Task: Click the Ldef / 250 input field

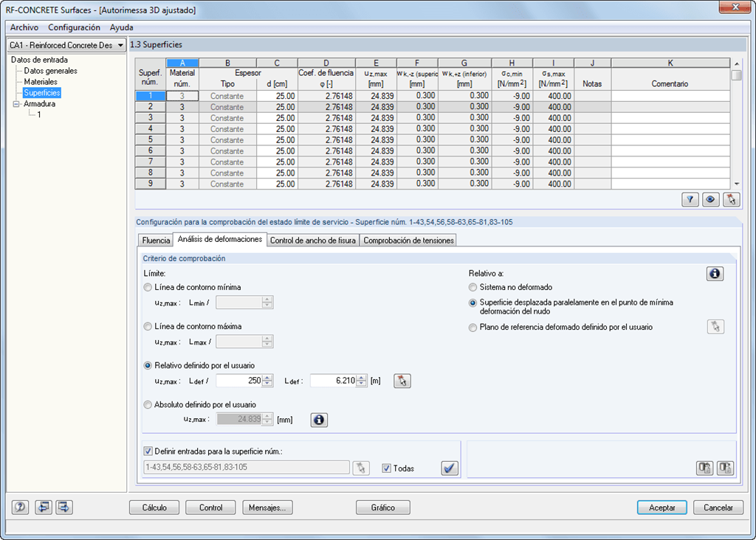Action: click(x=240, y=381)
